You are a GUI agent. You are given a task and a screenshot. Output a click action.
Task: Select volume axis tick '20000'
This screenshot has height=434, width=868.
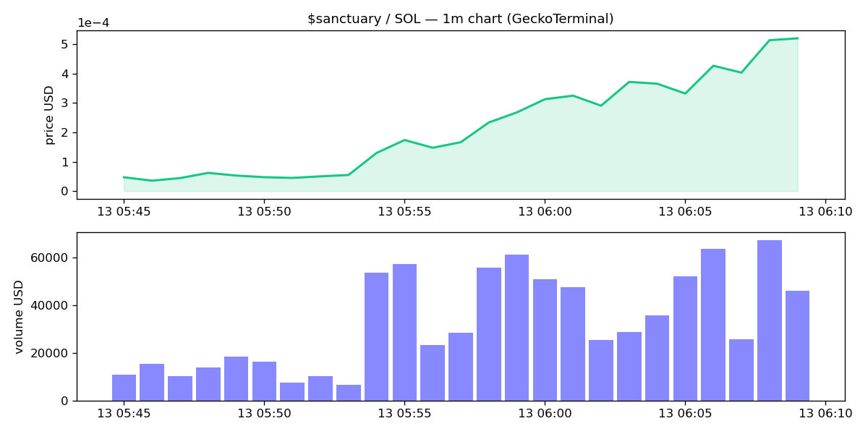click(x=51, y=353)
